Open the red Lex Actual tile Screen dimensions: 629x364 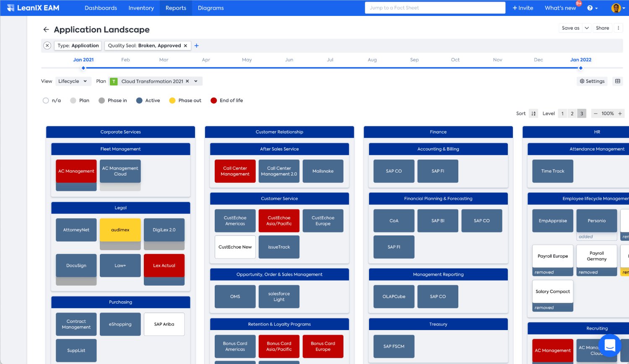tap(164, 266)
